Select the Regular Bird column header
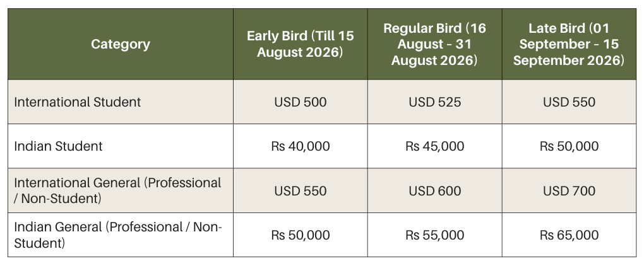Screen dimensions: 644x261 point(434,44)
